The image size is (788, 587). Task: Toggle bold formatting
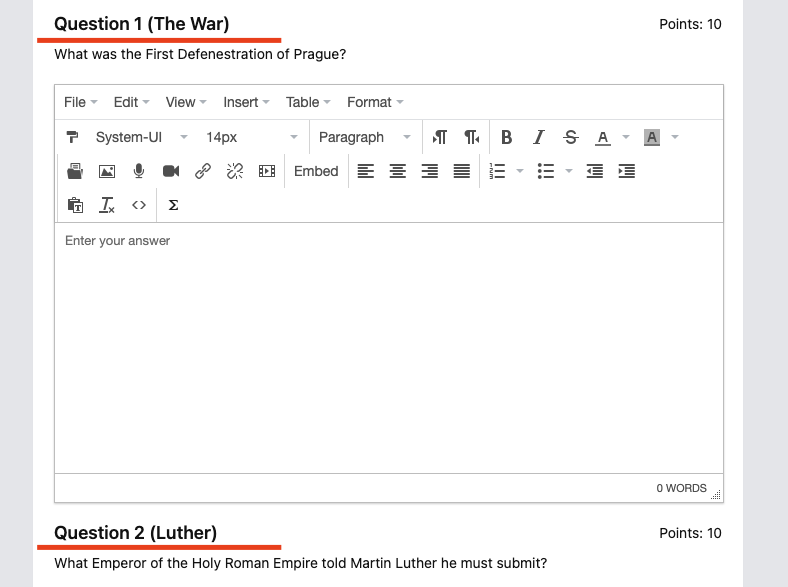507,137
